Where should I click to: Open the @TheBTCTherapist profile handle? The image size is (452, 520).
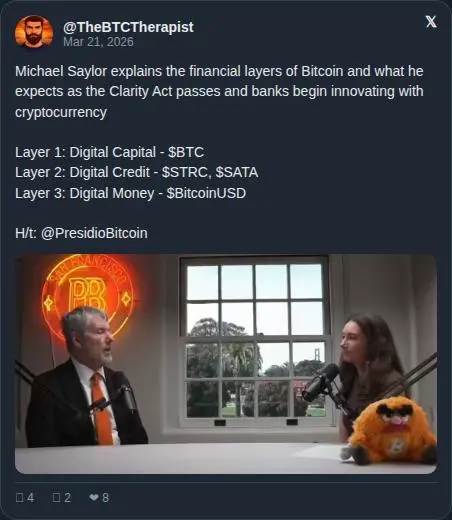128,27
